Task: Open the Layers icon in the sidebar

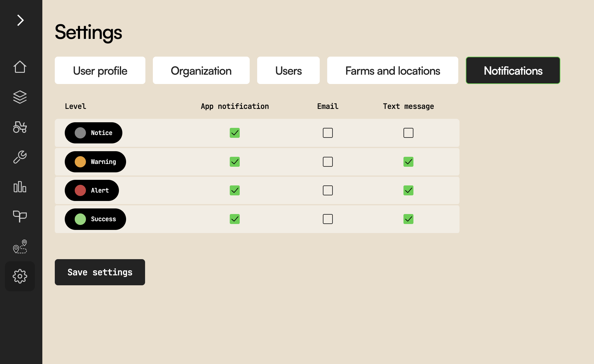Action: 20,97
